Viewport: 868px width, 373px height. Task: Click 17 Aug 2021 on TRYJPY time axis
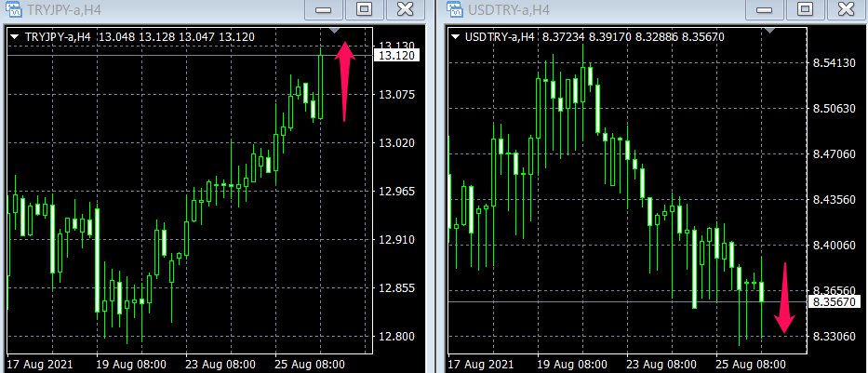click(40, 365)
